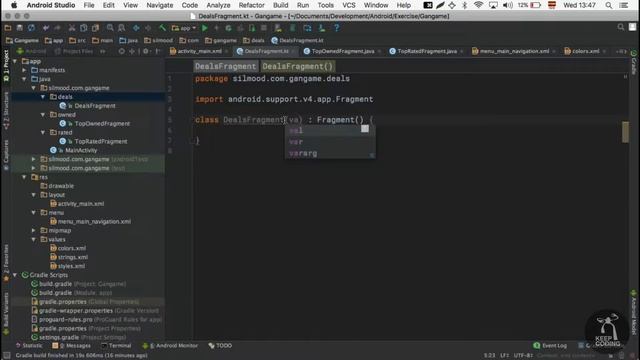Image resolution: width=640 pixels, height=360 pixels.
Task: Open the Android Monitor tool window
Action: 170,346
